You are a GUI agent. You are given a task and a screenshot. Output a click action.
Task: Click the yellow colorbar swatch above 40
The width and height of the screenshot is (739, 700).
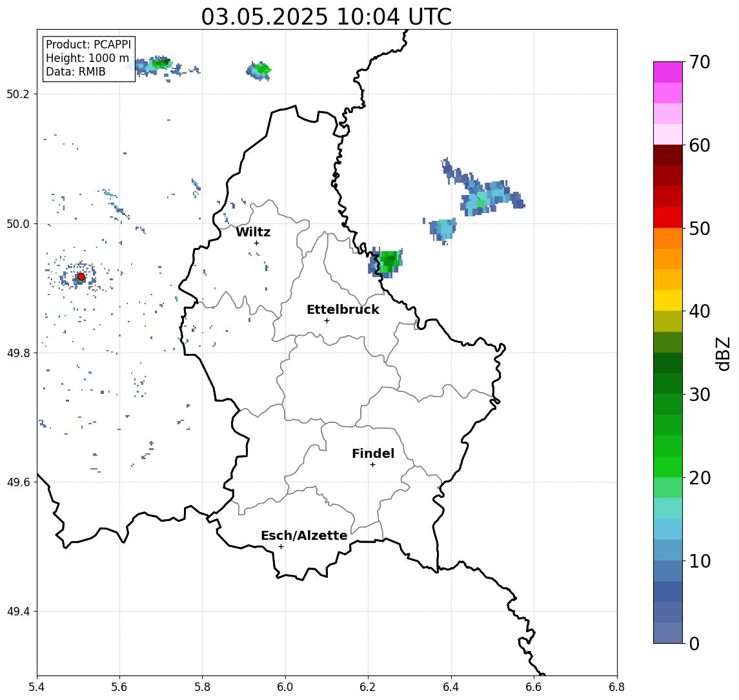668,300
